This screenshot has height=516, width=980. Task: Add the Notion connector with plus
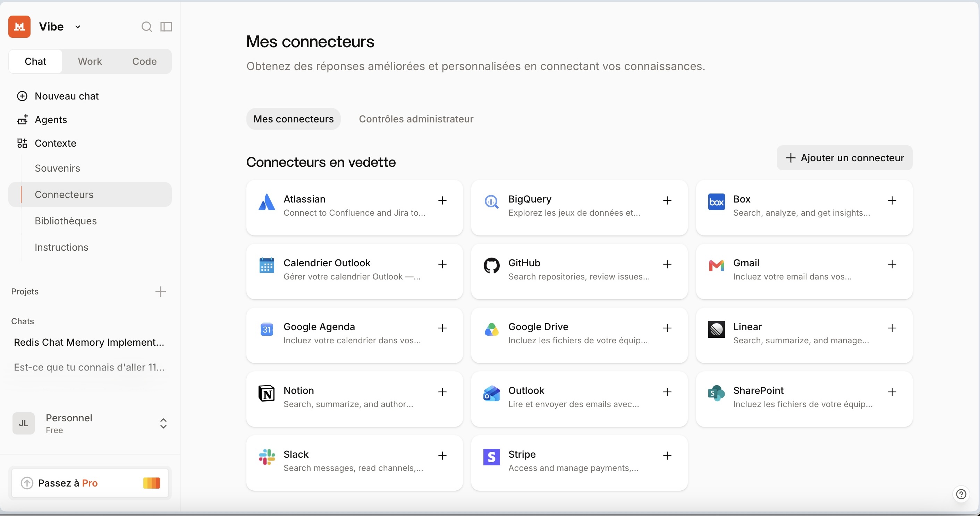[x=442, y=392]
